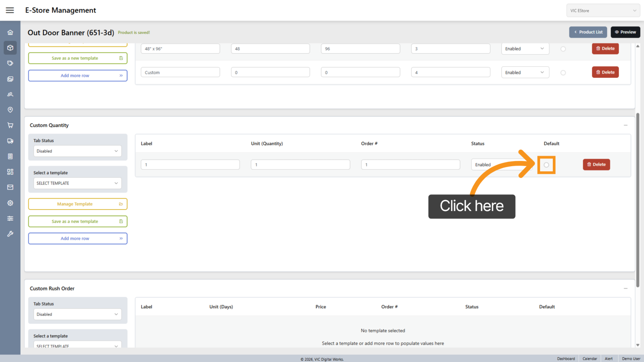Open the price tag icon in sidebar
This screenshot has width=644, height=362.
pyautogui.click(x=10, y=63)
